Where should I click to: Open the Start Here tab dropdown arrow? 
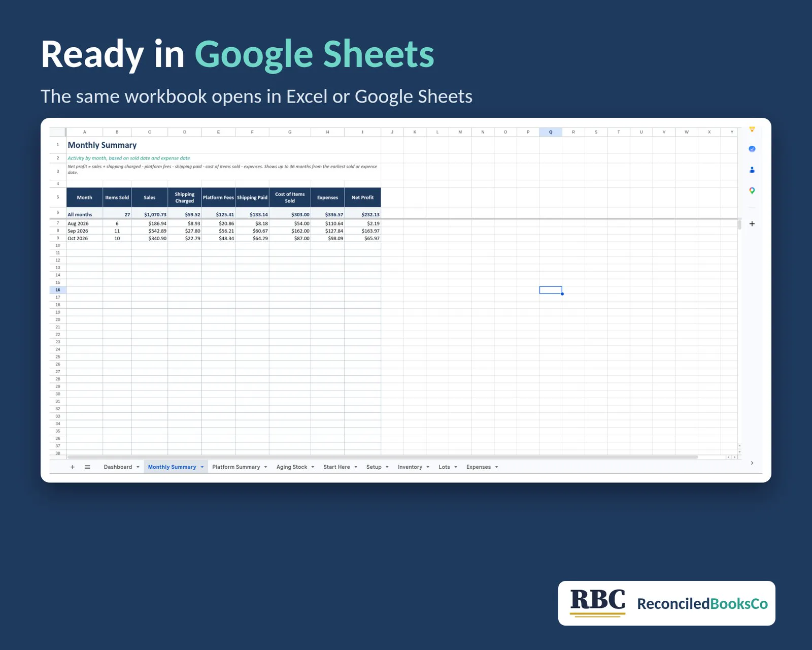click(356, 467)
